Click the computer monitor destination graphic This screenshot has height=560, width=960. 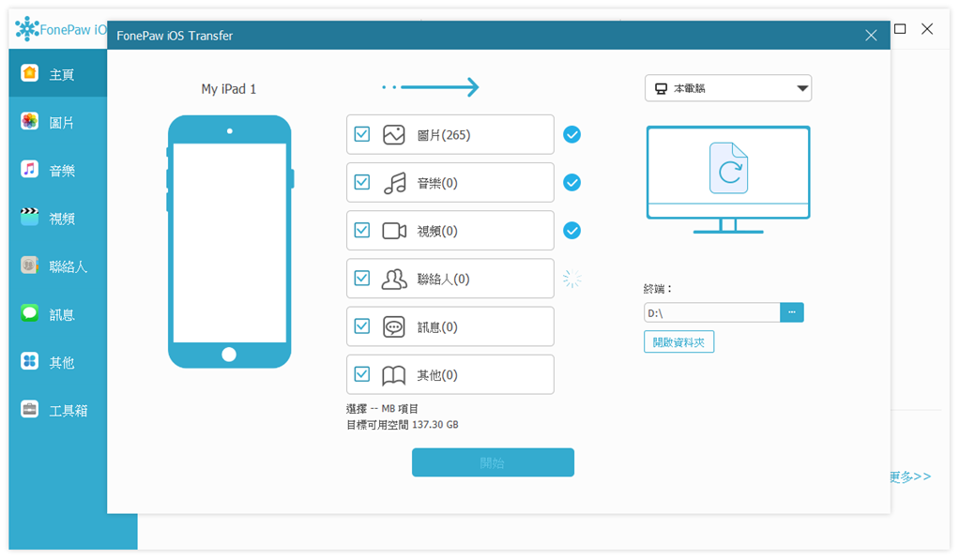pyautogui.click(x=728, y=179)
